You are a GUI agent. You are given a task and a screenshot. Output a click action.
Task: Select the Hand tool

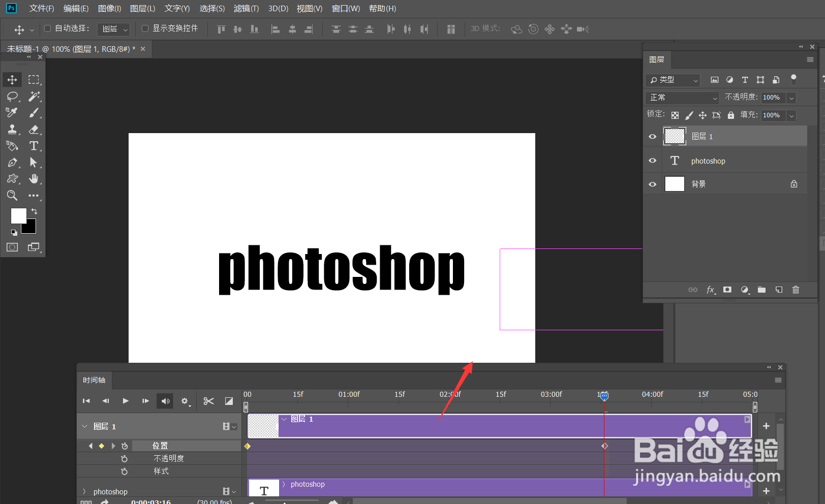point(34,179)
